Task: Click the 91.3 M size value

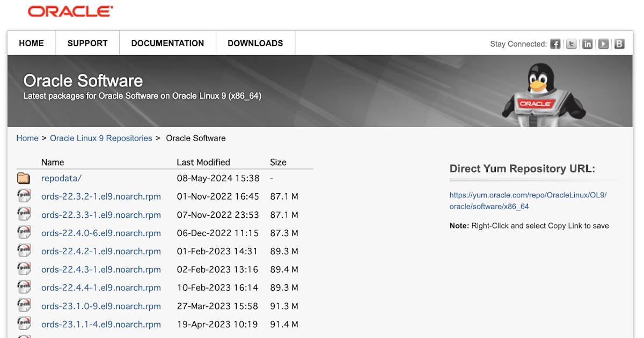Action: point(284,306)
